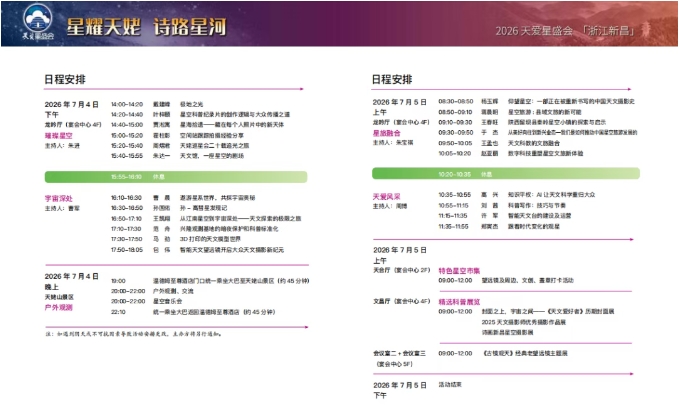
Task: Click the 星耀天姥 诗路星河 banner title
Action: [146, 27]
